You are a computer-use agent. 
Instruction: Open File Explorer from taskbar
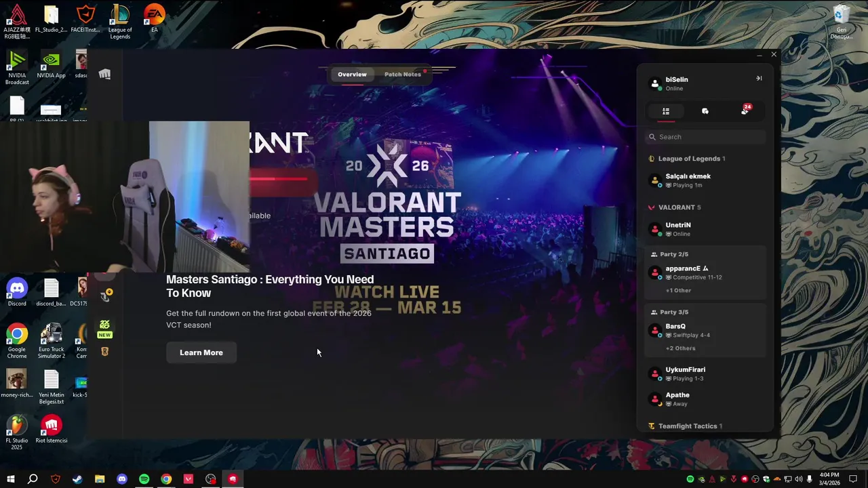(x=100, y=479)
